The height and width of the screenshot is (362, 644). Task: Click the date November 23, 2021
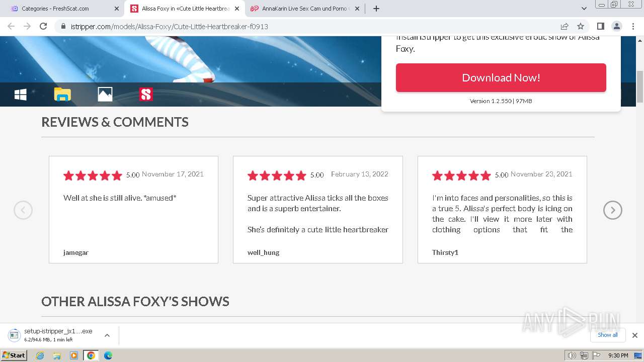pos(541,174)
